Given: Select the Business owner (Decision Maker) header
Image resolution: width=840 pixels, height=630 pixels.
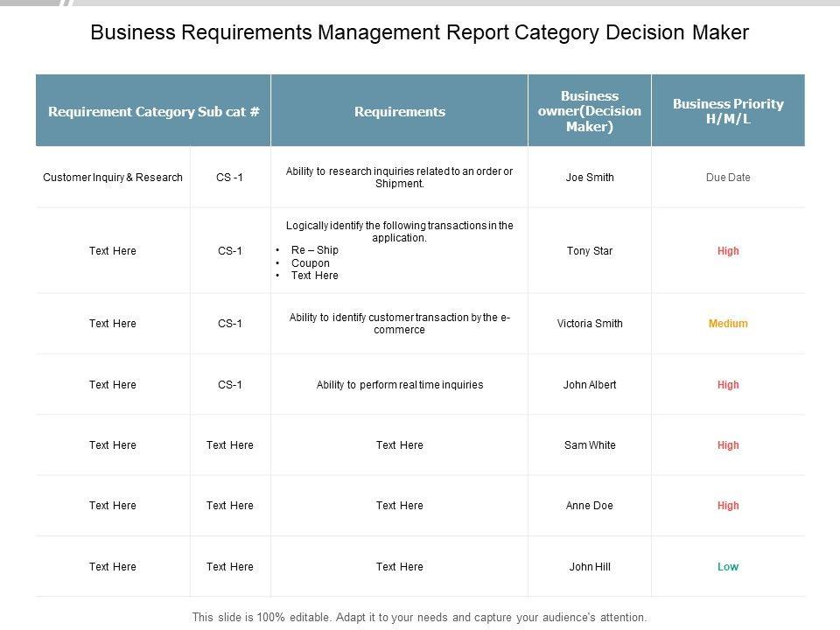Looking at the screenshot, I should [589, 111].
